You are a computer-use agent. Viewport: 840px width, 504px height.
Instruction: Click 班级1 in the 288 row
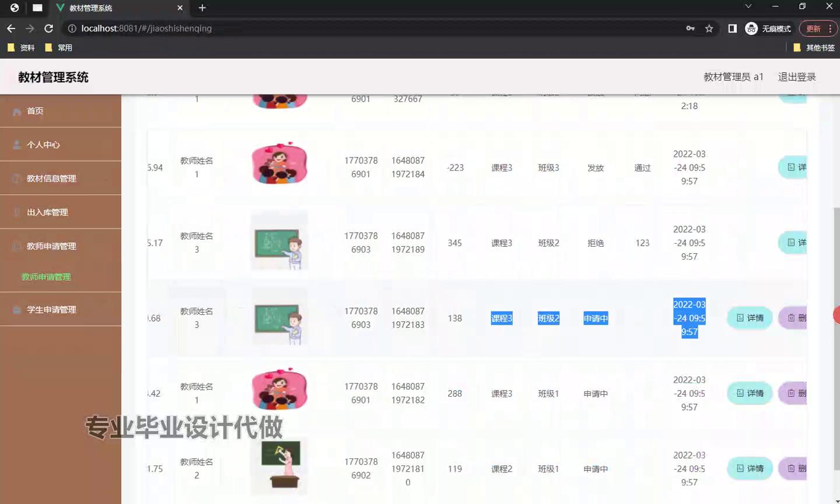pyautogui.click(x=548, y=394)
